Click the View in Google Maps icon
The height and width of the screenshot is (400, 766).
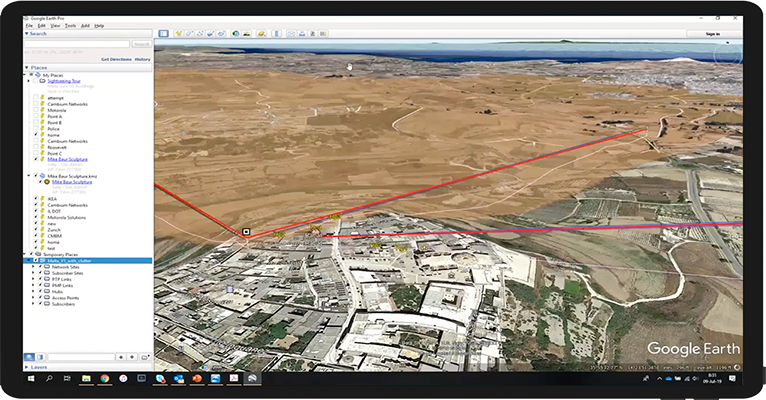point(323,34)
